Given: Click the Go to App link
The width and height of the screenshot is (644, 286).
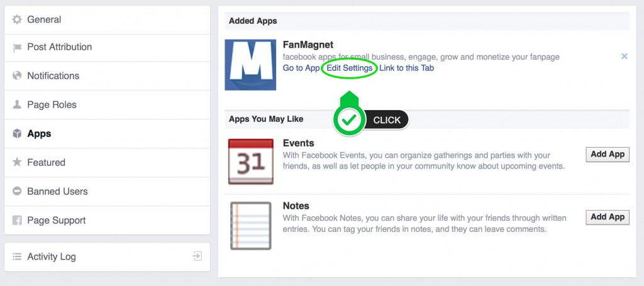Looking at the screenshot, I should pos(301,68).
